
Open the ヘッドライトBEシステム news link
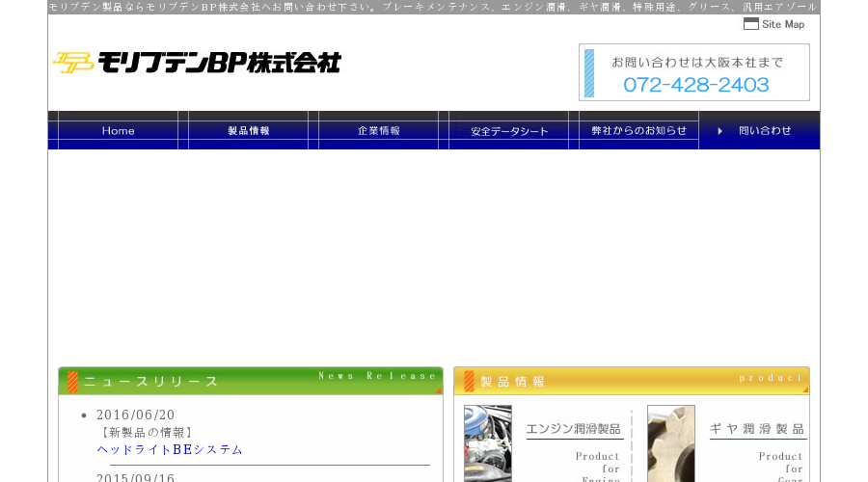point(170,450)
